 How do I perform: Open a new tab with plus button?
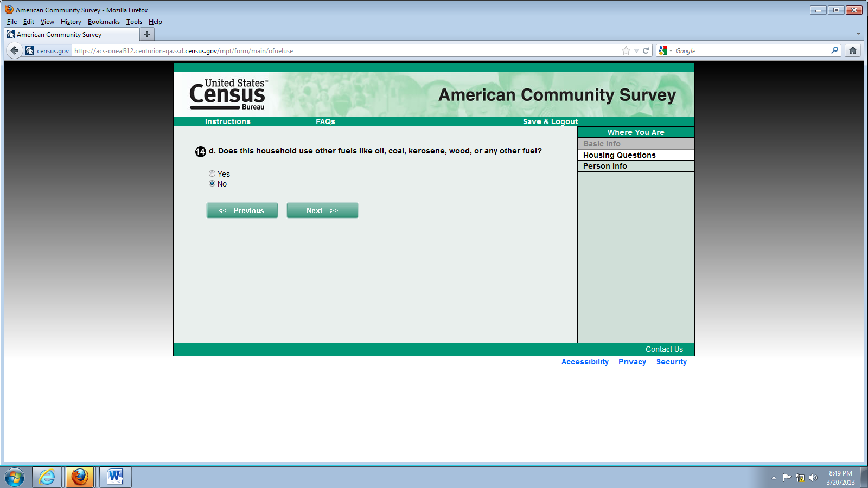146,34
